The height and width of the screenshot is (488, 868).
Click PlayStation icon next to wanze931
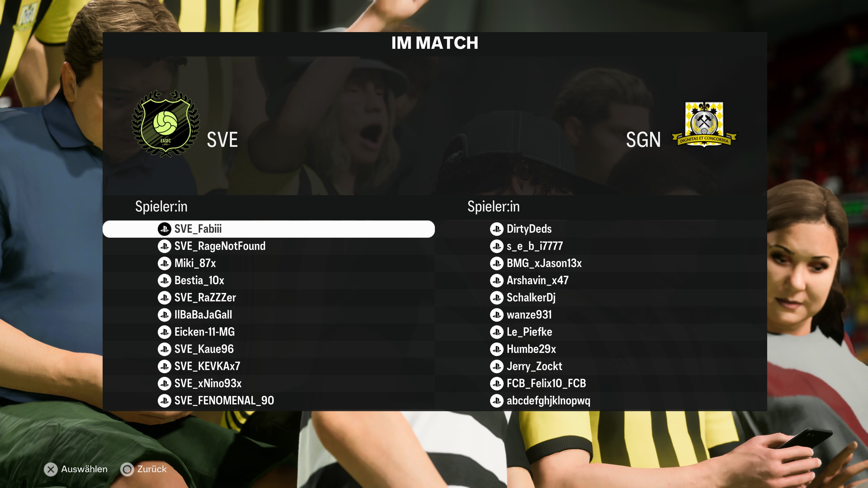point(497,315)
